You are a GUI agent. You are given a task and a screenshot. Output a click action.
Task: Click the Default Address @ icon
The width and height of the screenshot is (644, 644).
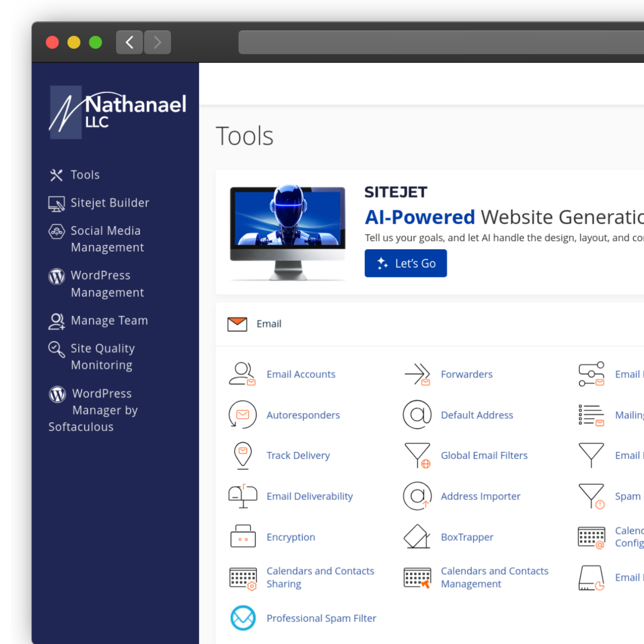tap(417, 414)
